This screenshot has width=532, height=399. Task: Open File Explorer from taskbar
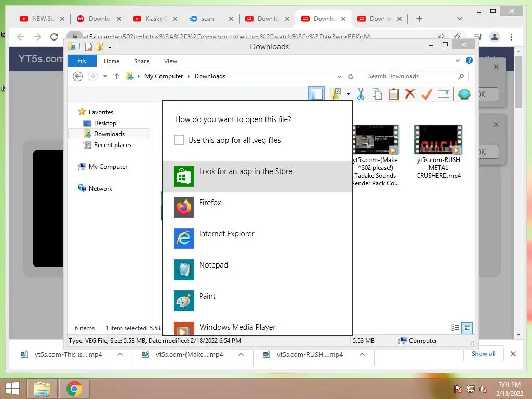[x=42, y=389]
